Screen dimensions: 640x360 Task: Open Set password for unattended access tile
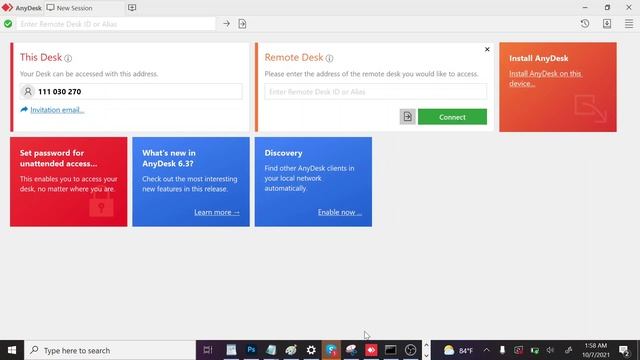click(x=69, y=182)
